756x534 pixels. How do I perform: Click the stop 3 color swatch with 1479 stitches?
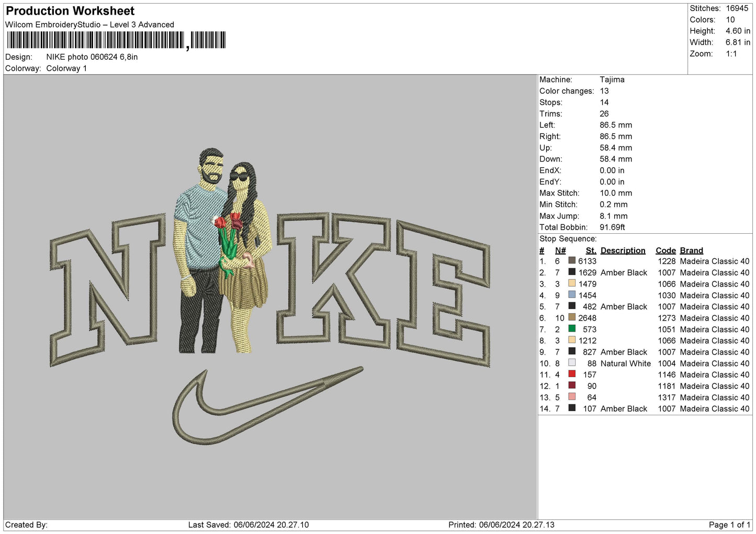[x=572, y=283]
